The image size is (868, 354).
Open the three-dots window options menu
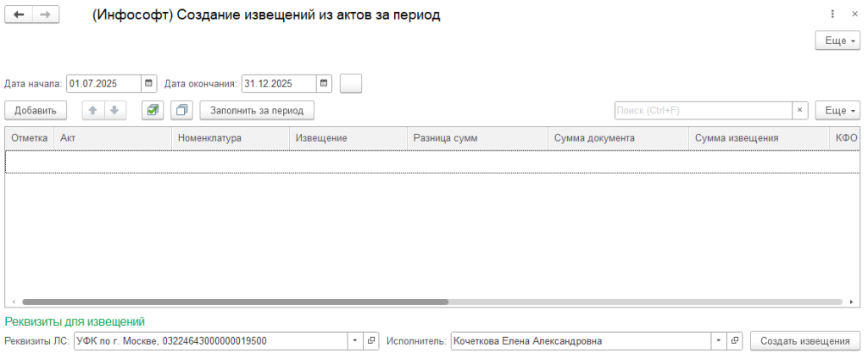pyautogui.click(x=833, y=14)
